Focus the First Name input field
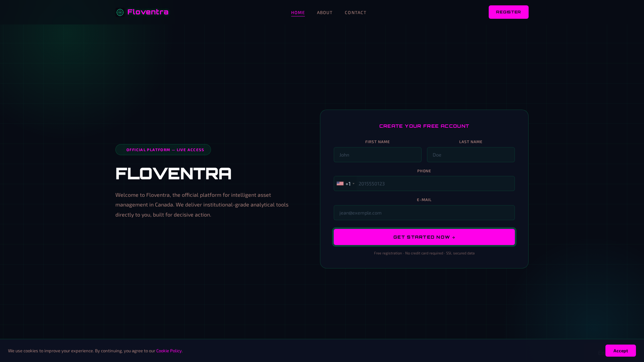The width and height of the screenshot is (644, 362). 378,155
